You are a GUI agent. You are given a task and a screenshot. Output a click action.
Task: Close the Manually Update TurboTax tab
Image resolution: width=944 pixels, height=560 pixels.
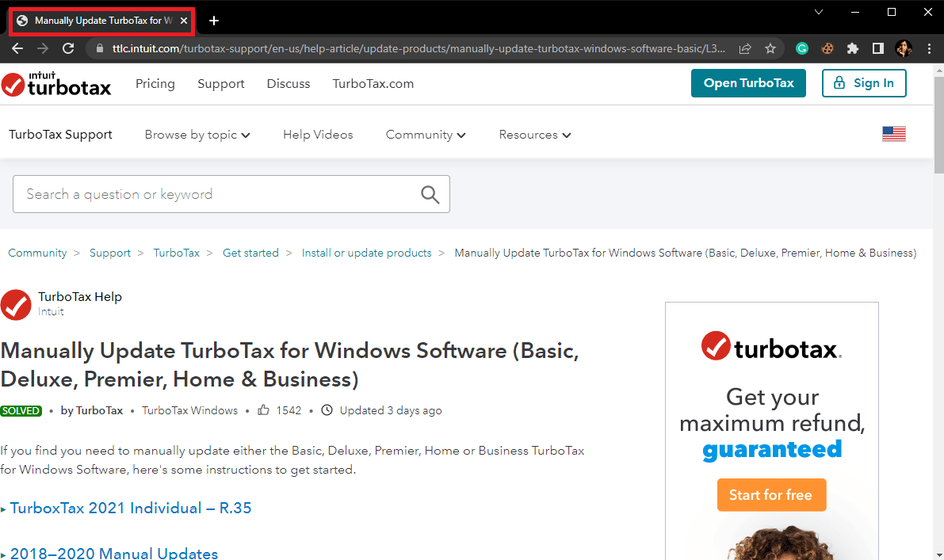coord(184,21)
